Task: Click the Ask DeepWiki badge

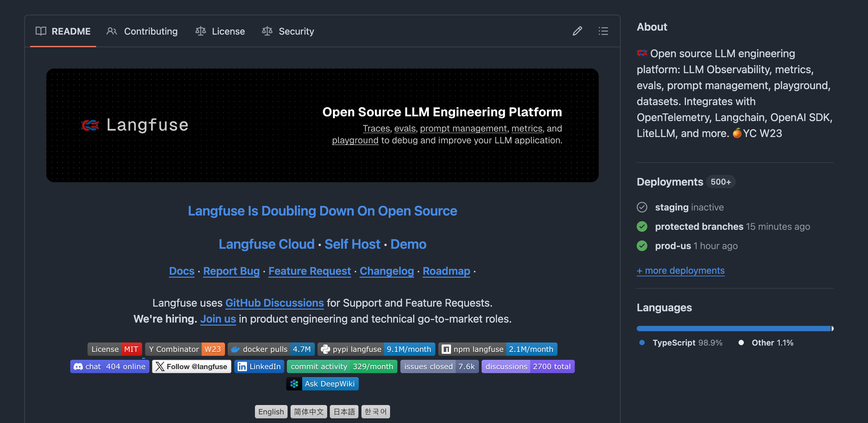Action: coord(322,384)
